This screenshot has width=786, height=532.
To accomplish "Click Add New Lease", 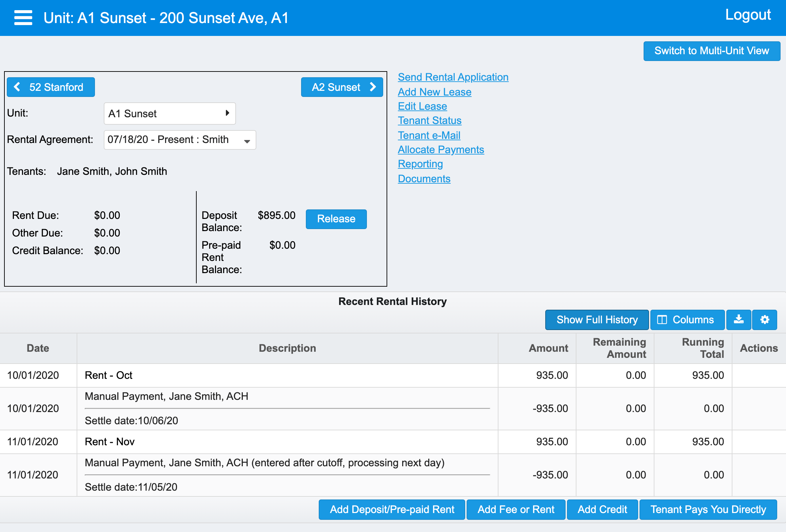I will [434, 92].
